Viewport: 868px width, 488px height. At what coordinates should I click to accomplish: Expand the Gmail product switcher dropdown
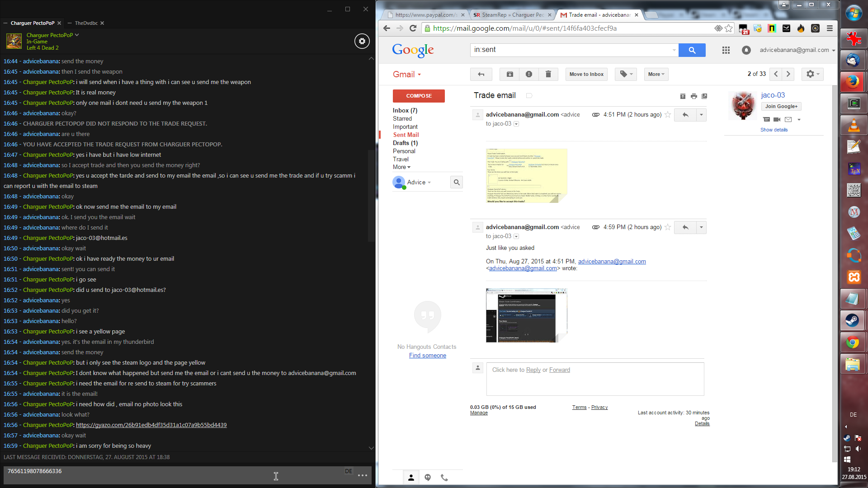pos(407,75)
